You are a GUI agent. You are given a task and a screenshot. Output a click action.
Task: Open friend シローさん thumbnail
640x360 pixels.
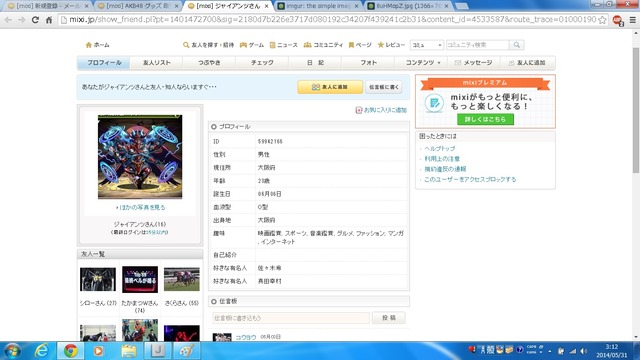click(98, 279)
